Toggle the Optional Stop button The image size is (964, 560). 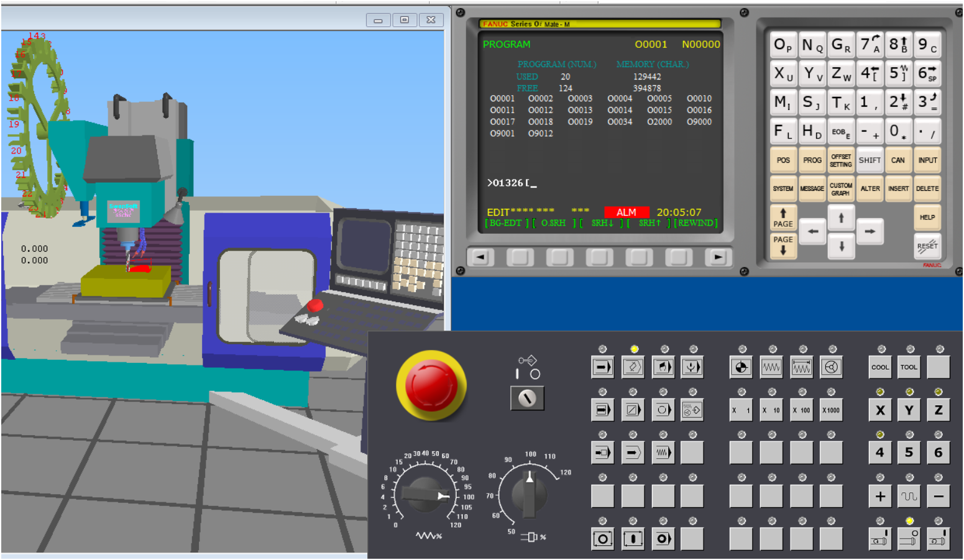(663, 410)
